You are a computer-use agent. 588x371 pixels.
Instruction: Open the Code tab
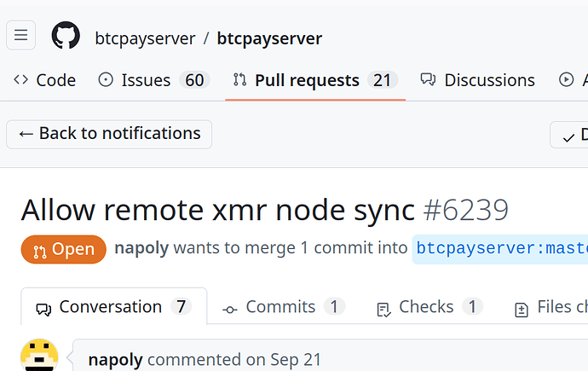tap(45, 80)
